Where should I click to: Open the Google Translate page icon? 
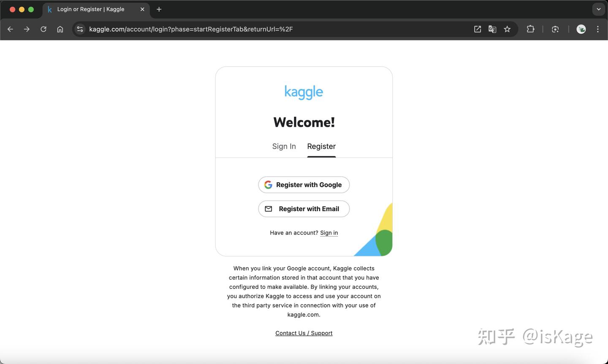click(492, 29)
